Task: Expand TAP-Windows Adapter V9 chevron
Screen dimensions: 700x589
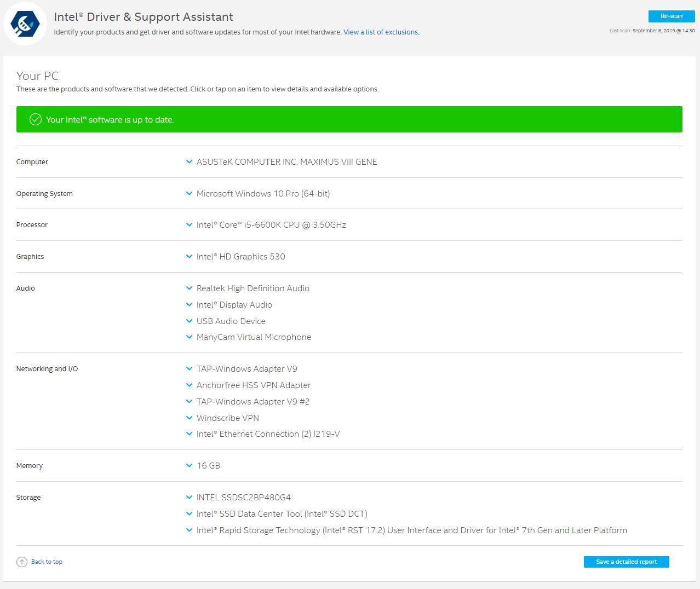Action: 189,369
